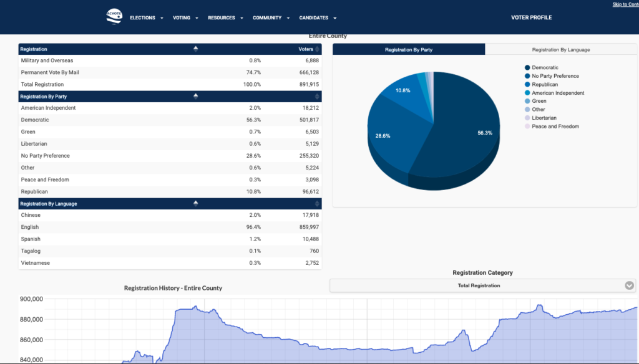The height and width of the screenshot is (364, 639).
Task: Click the chevron icon in Total Registration selector
Action: coord(629,285)
